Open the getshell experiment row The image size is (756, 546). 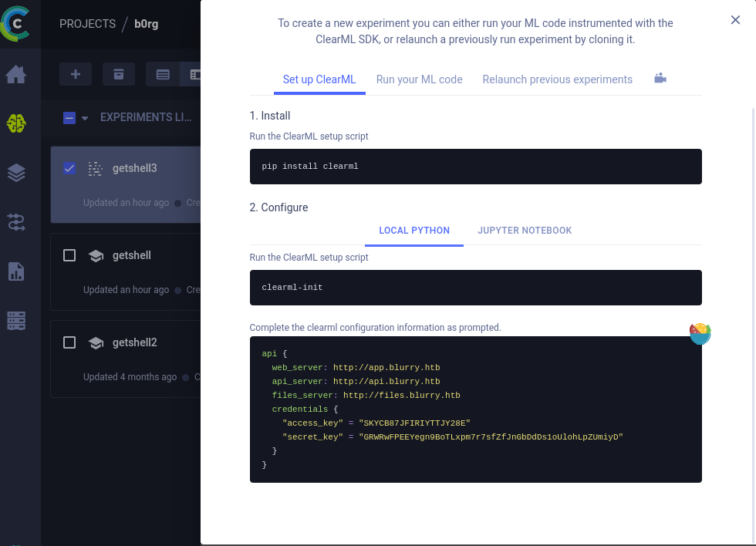(126, 271)
